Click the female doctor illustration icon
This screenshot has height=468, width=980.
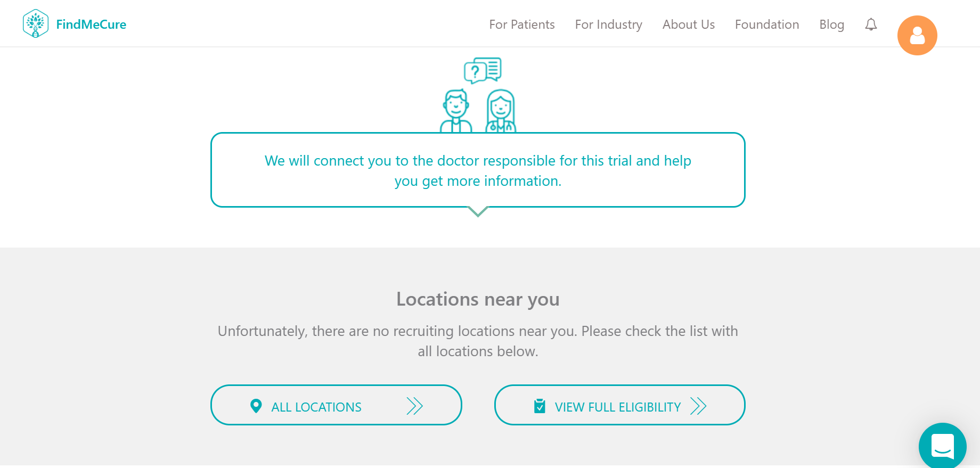tap(501, 111)
